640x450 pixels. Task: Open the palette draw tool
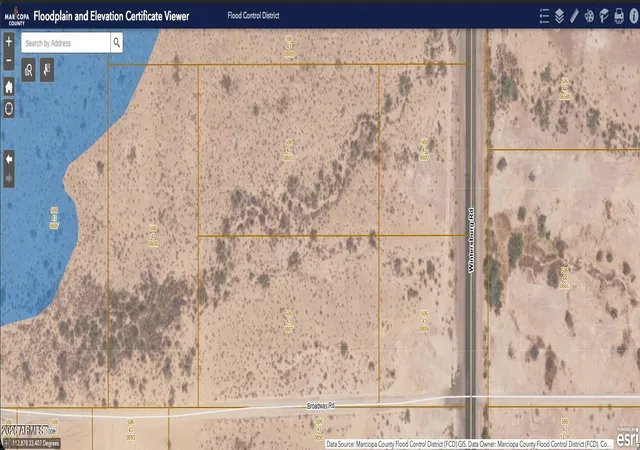coord(589,16)
